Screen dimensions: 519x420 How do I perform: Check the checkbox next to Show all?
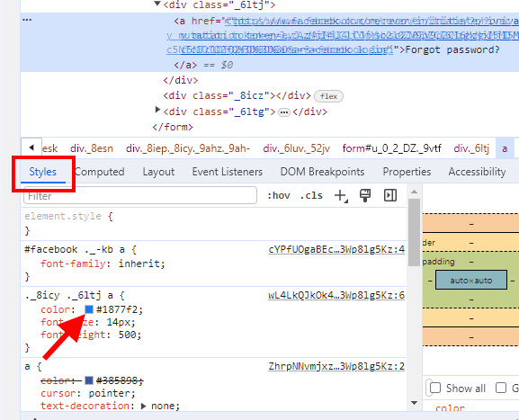(435, 388)
